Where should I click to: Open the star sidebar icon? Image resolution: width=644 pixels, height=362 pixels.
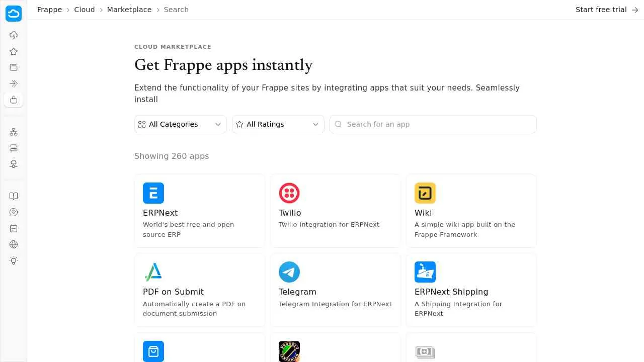tap(14, 51)
